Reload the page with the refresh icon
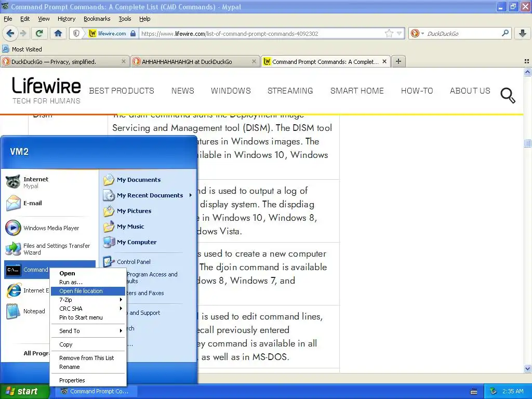Screen dimensions: 532x399 39,33
